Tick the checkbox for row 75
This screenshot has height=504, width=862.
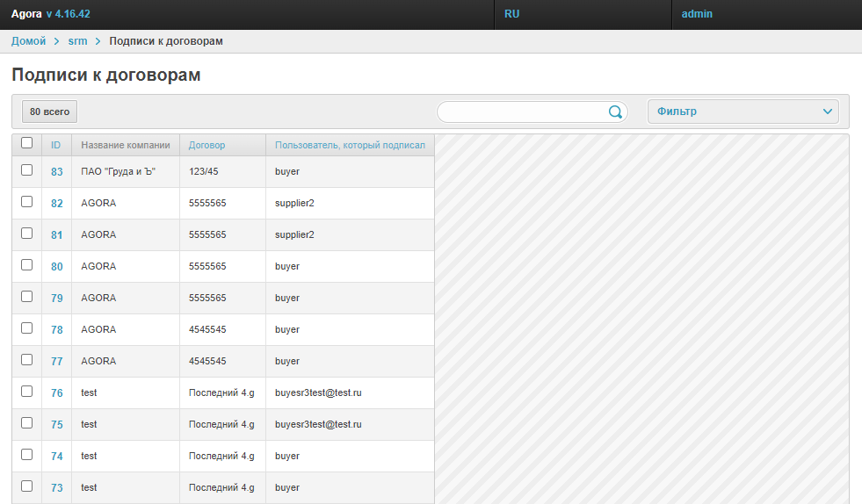pyautogui.click(x=26, y=423)
